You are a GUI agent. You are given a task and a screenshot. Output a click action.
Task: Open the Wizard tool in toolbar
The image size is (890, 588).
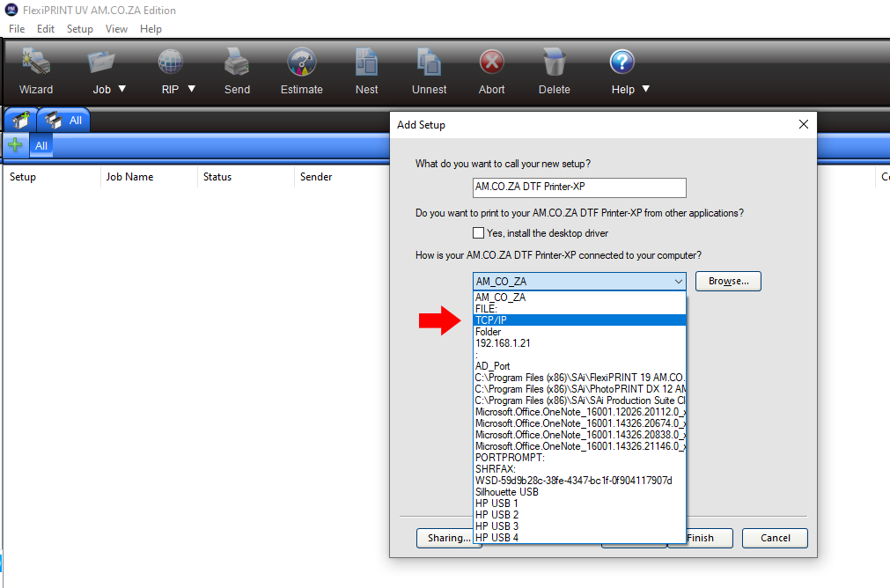pyautogui.click(x=36, y=63)
